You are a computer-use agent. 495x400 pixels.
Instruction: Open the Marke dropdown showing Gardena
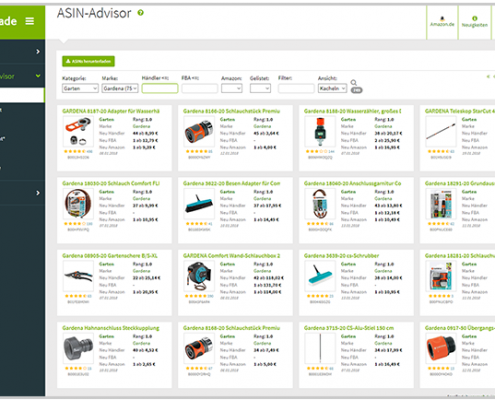coord(120,88)
